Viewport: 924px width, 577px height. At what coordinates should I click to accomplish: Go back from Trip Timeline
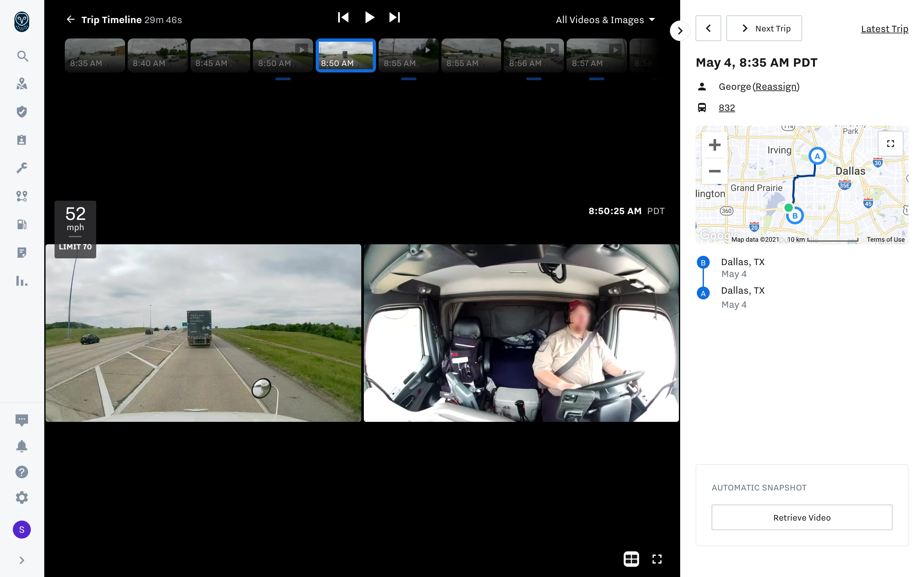(71, 19)
